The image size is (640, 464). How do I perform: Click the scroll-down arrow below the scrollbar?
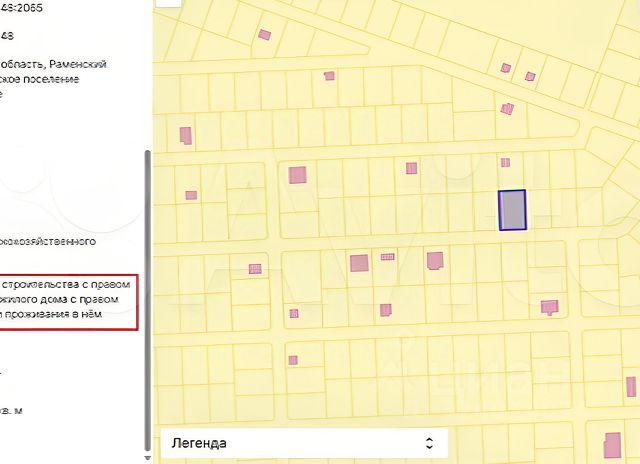pyautogui.click(x=147, y=458)
